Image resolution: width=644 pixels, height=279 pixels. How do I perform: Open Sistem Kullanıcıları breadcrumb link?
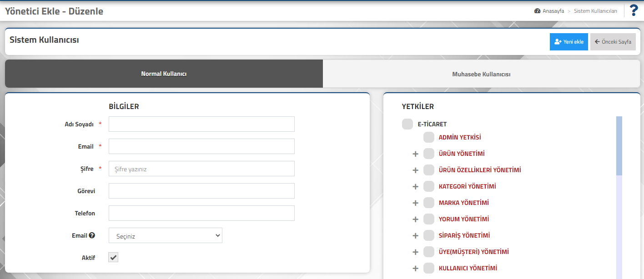[595, 11]
